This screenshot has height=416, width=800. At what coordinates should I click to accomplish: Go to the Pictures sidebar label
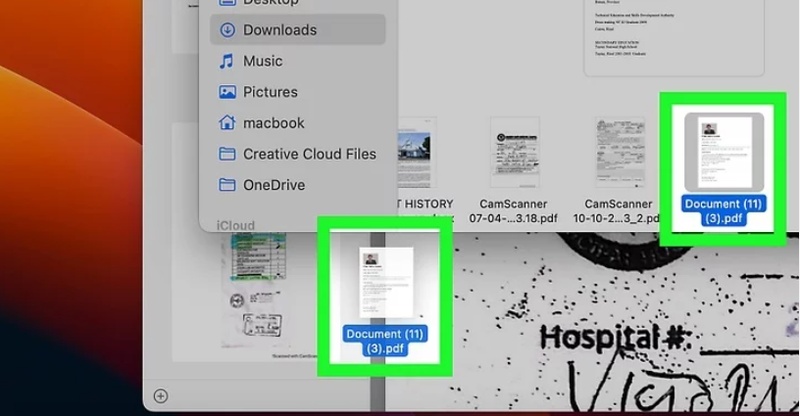(270, 92)
